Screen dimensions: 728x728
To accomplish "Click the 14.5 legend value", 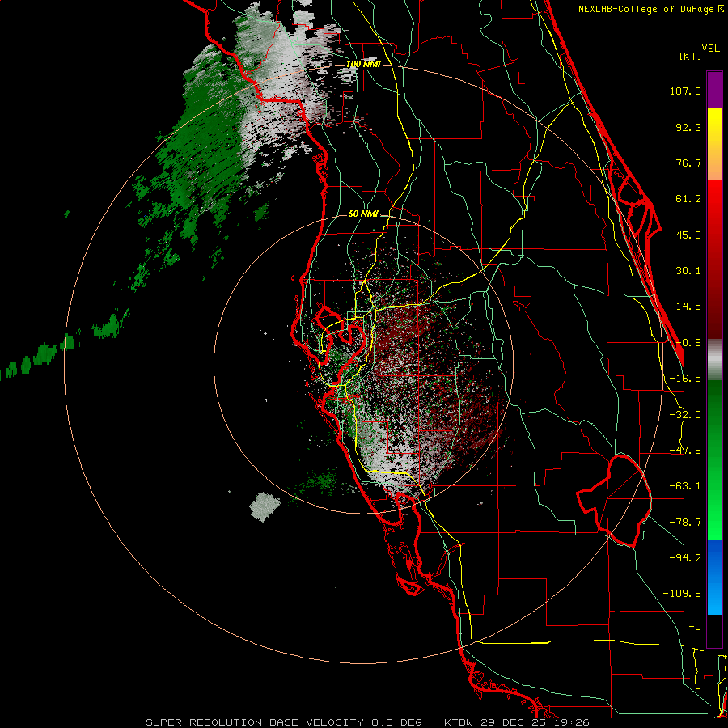I will [688, 307].
